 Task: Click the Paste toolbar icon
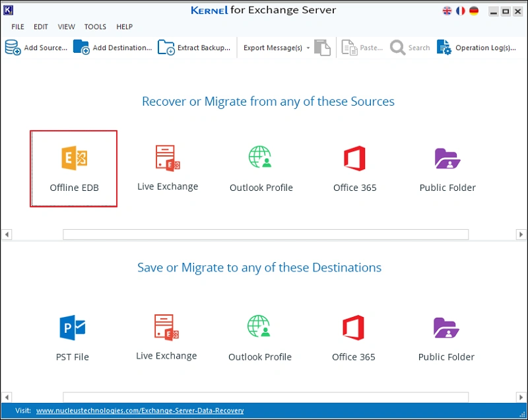pos(349,48)
